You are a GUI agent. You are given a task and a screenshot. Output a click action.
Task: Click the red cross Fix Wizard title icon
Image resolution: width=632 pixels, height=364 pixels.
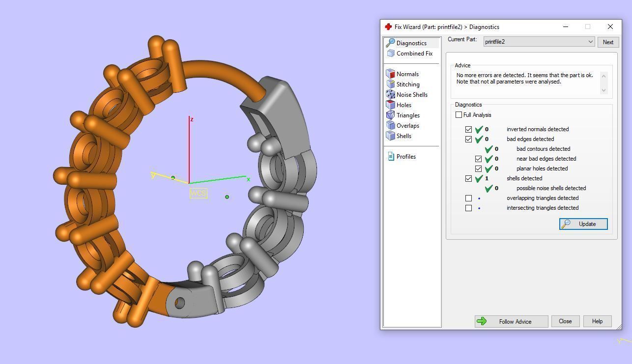(388, 27)
